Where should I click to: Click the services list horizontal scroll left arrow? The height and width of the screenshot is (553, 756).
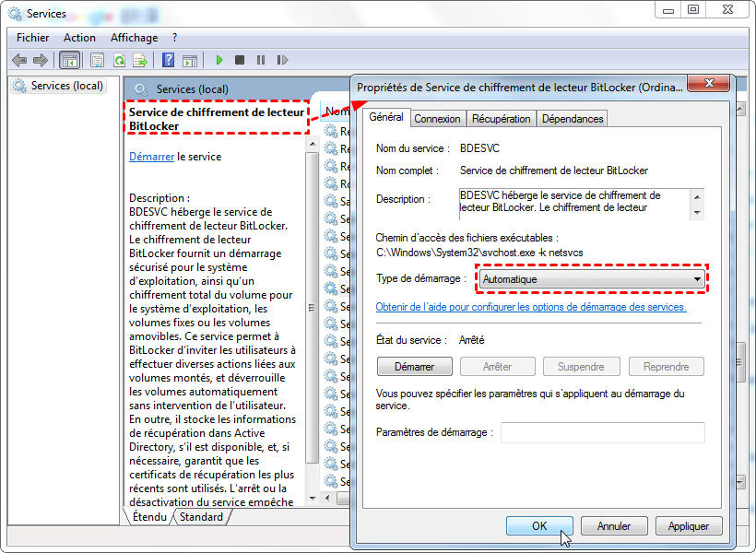tap(328, 498)
